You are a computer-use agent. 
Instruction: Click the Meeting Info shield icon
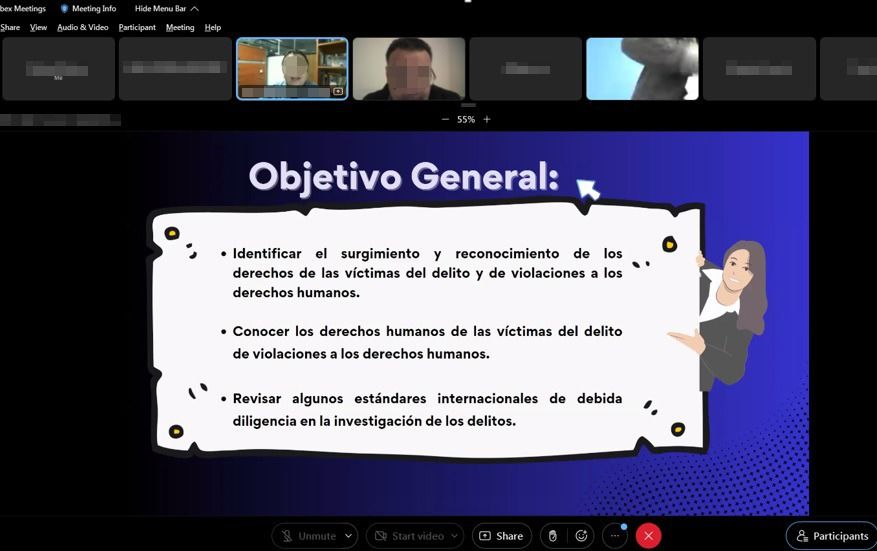(x=65, y=9)
